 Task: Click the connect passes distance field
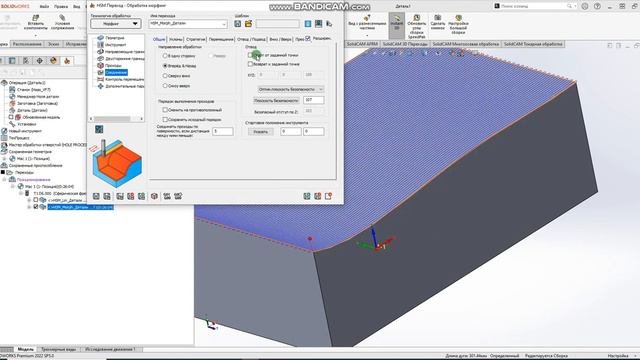coord(223,131)
